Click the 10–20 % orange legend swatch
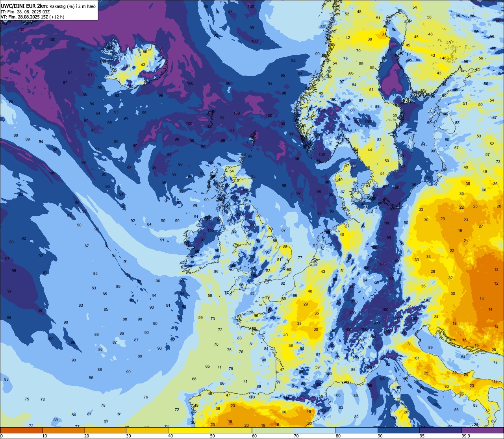 63,430
